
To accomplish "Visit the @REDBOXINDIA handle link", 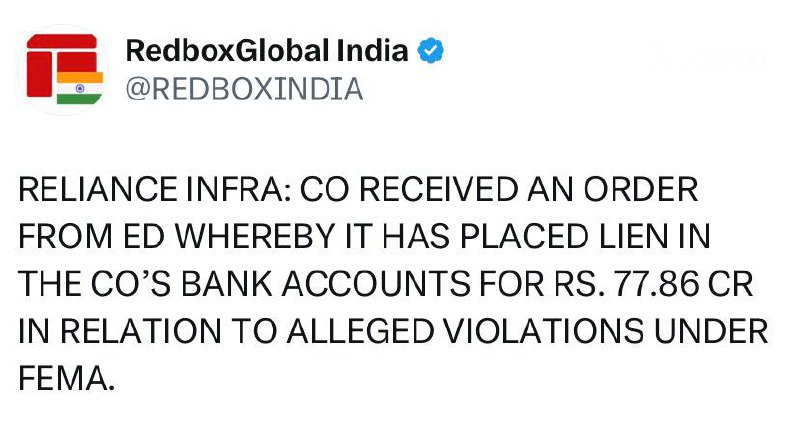I will [x=242, y=89].
